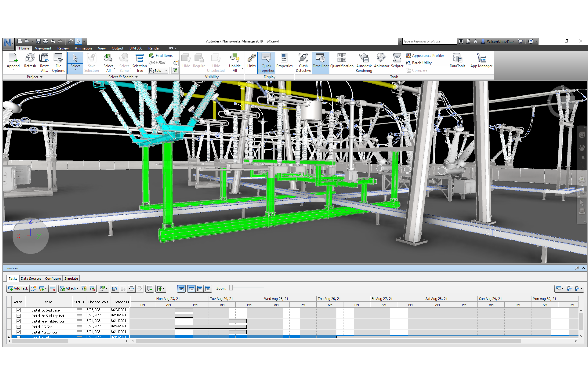This screenshot has height=392, width=588.
Task: Open Autodesk Rendering panel
Action: coord(364,62)
